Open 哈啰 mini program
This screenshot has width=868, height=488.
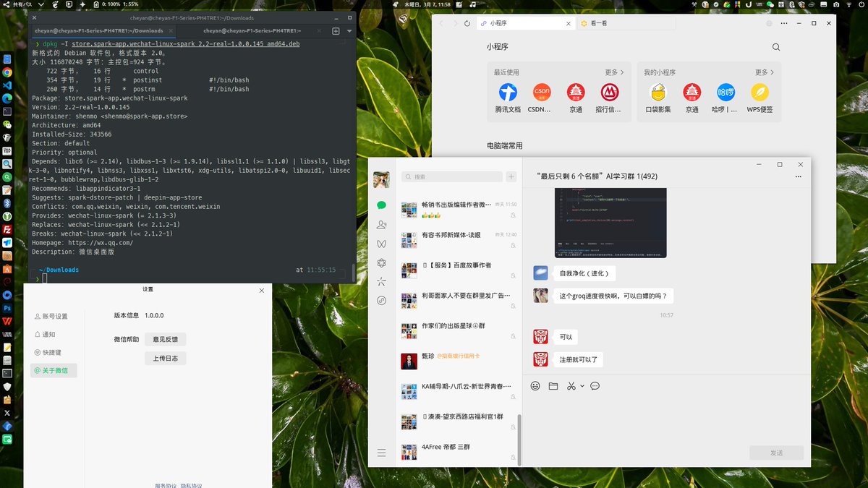[x=726, y=98]
